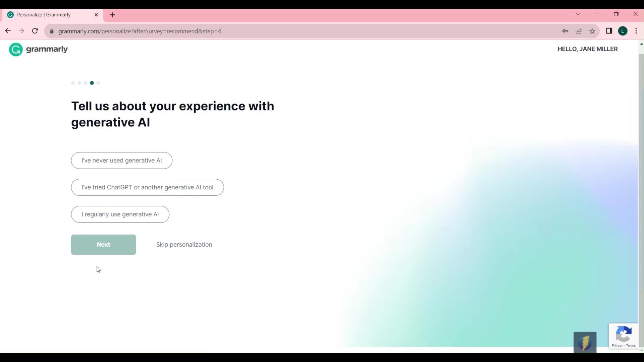Select "I've never used generative AI"
This screenshot has height=362, width=644.
click(x=122, y=161)
